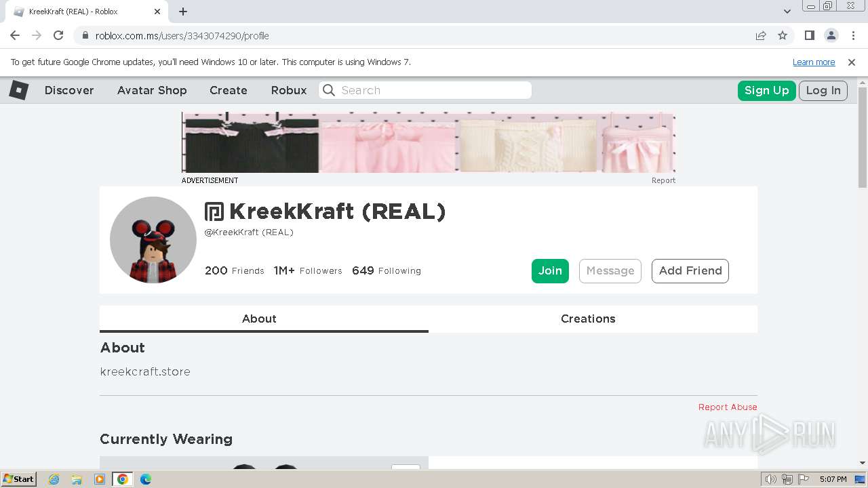Dismiss the Chrome update notification bar
The width and height of the screenshot is (868, 488).
pos(852,62)
